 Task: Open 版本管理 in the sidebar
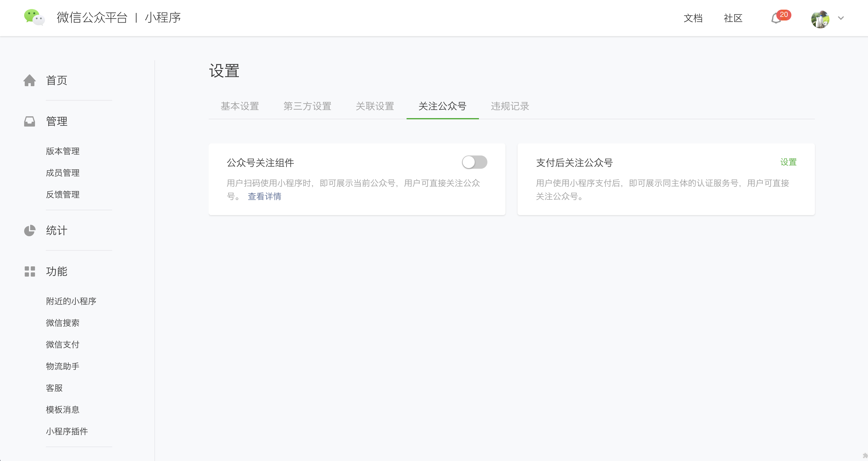[x=63, y=151]
